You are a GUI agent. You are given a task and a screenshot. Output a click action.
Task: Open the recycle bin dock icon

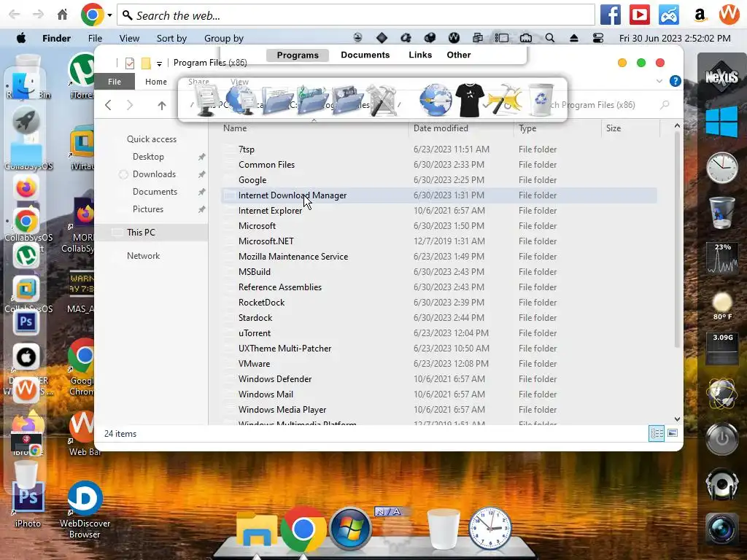[x=541, y=99]
